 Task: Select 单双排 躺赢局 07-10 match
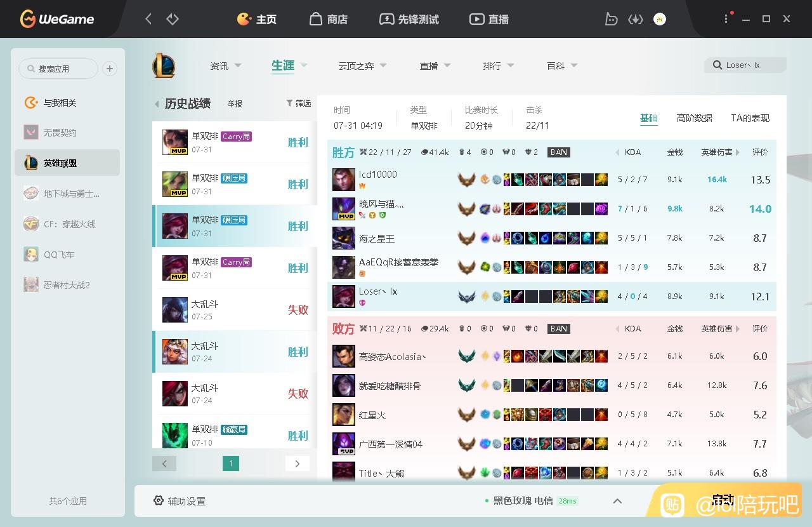coord(235,436)
